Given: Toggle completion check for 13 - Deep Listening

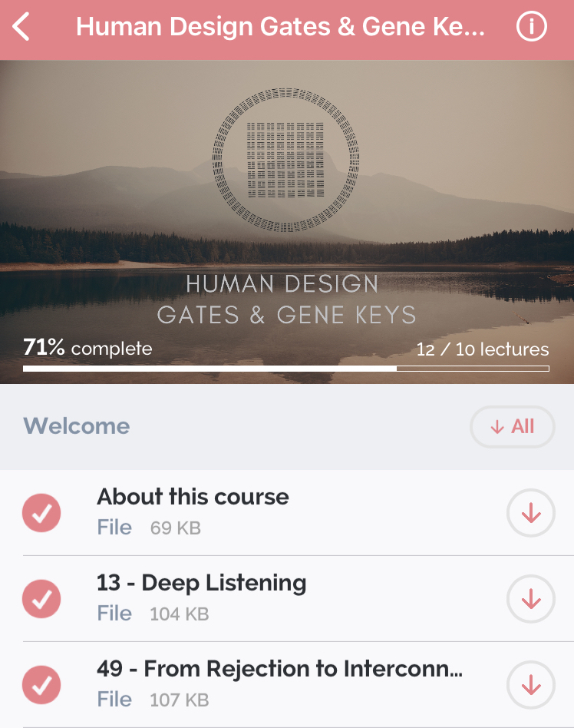Looking at the screenshot, I should pyautogui.click(x=41, y=598).
